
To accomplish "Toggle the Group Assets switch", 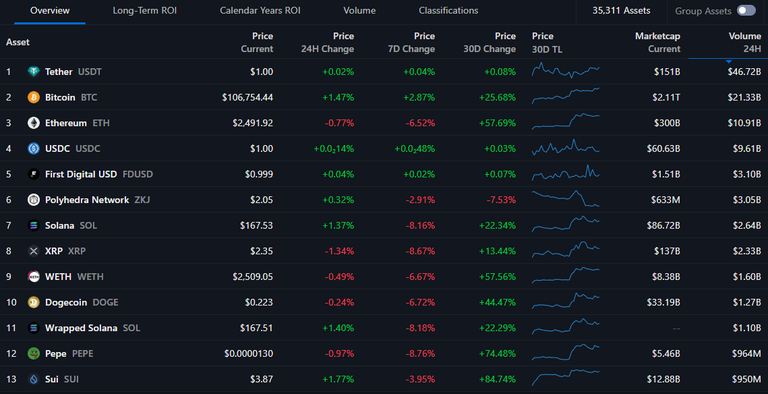I will click(746, 10).
